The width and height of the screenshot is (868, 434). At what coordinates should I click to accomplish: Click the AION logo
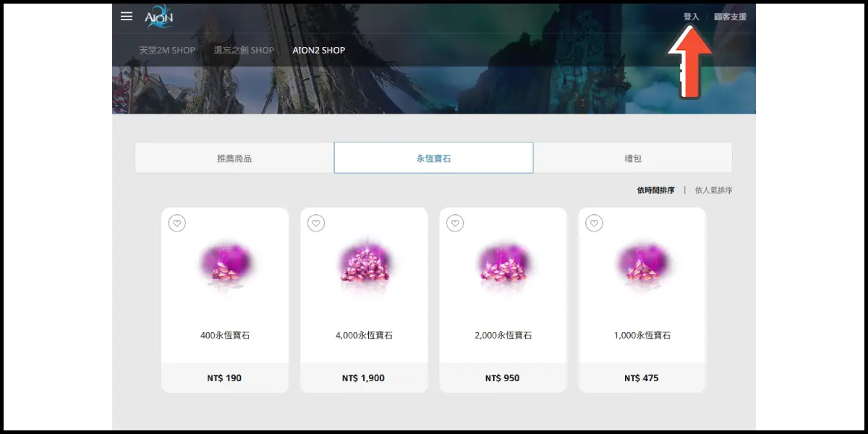[158, 16]
